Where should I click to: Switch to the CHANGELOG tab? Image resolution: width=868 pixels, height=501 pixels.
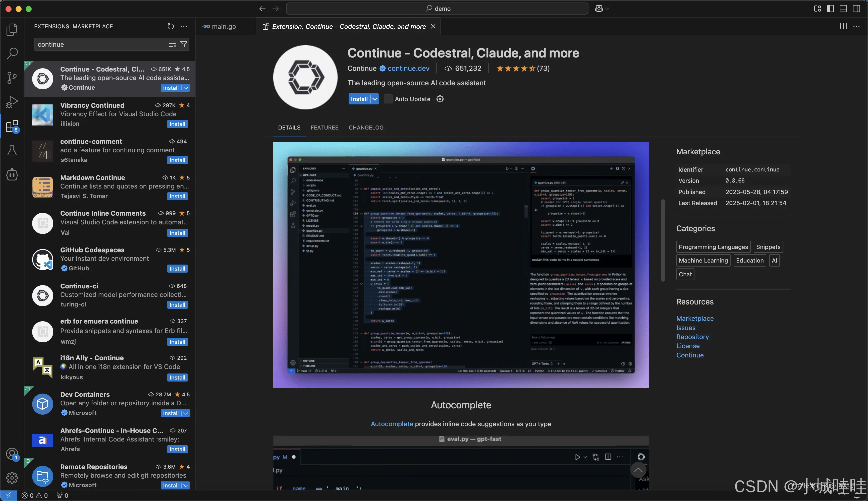click(366, 128)
